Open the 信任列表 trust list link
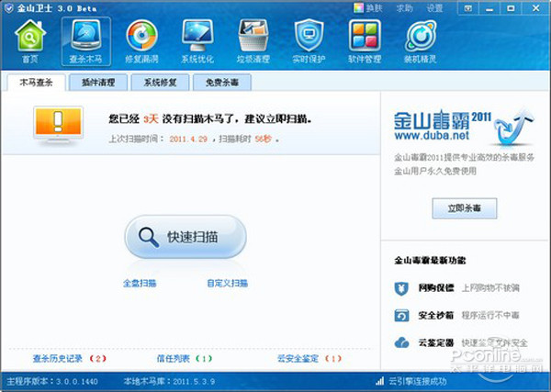This screenshot has height=392, width=551. coord(174,358)
